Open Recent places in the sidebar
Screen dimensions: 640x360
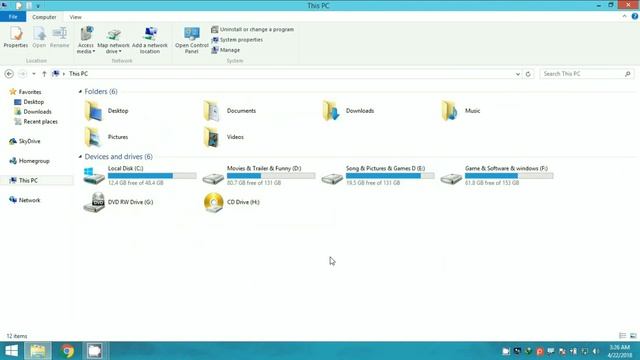point(36,122)
